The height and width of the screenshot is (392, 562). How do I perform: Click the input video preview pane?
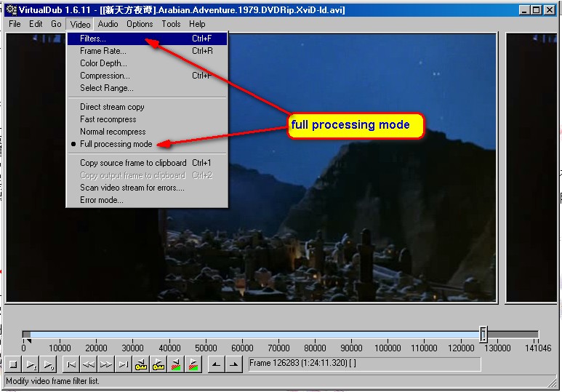[252, 167]
